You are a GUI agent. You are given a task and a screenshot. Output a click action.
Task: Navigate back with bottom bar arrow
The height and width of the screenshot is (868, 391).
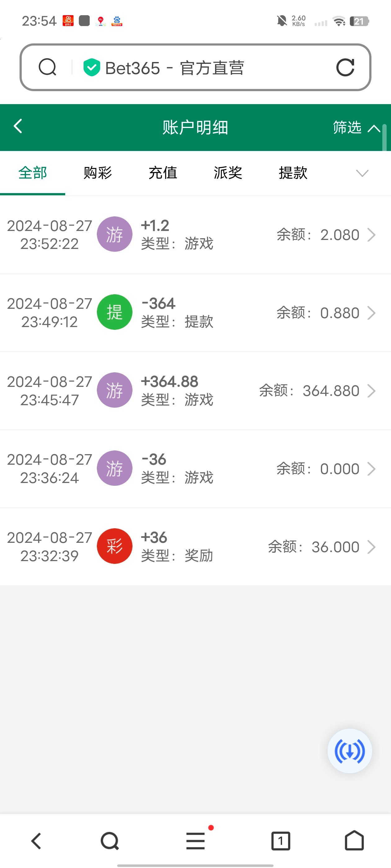coord(36,841)
